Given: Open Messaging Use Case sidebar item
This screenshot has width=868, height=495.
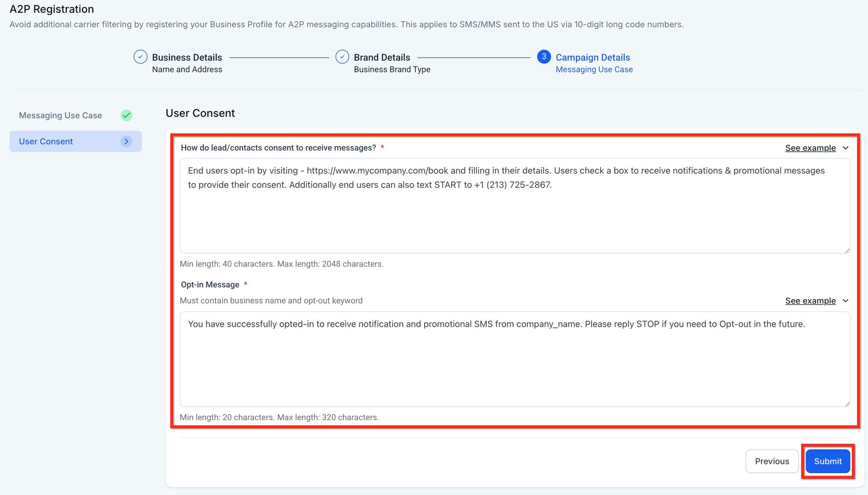Looking at the screenshot, I should [x=61, y=115].
